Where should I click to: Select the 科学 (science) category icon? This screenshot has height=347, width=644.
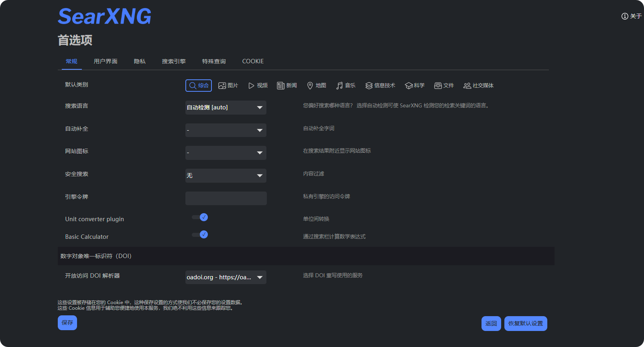point(408,86)
